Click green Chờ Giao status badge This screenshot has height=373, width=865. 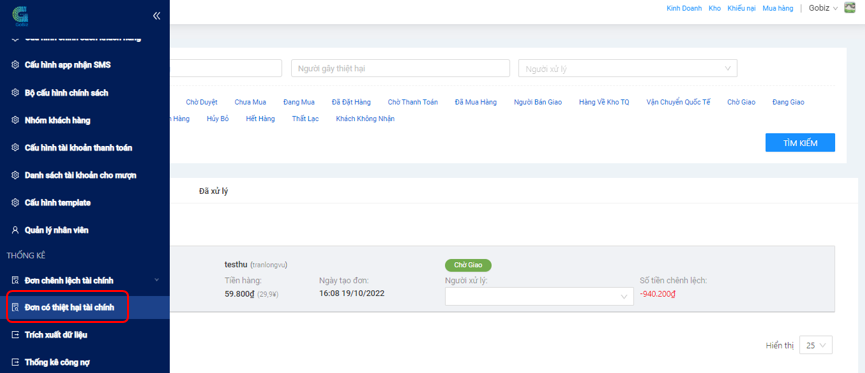tap(468, 265)
